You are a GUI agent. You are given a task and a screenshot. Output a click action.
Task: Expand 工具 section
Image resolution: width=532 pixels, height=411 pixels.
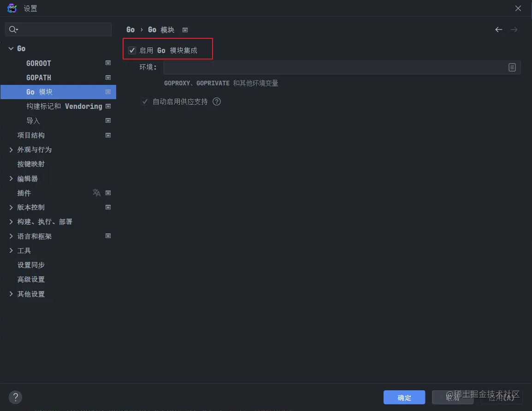(11, 250)
